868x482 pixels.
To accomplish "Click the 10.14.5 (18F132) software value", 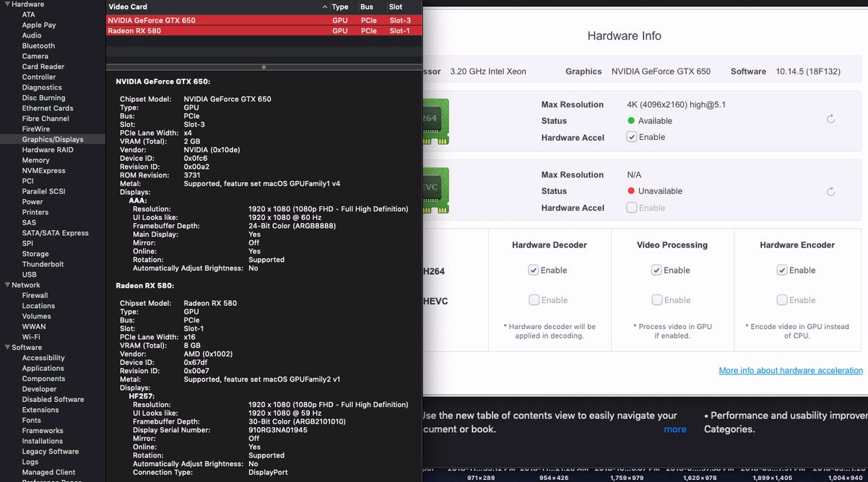I will [x=808, y=71].
